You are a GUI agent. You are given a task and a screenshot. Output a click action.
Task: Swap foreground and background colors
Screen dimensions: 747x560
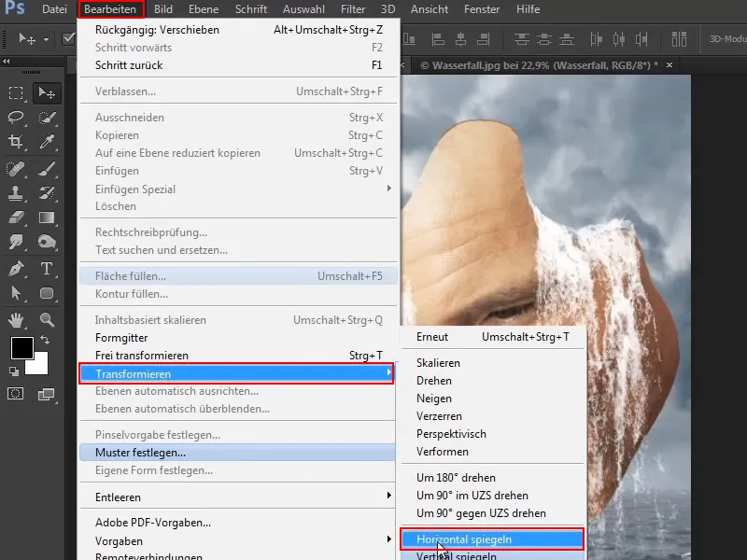[x=45, y=340]
